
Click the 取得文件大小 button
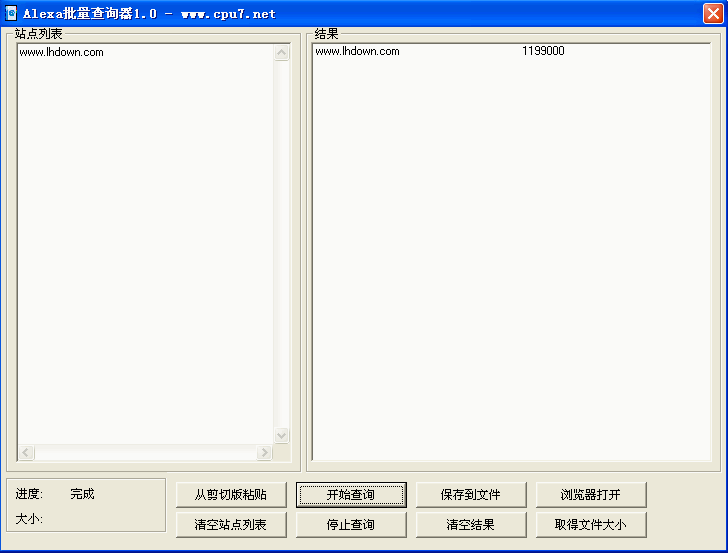coord(591,525)
